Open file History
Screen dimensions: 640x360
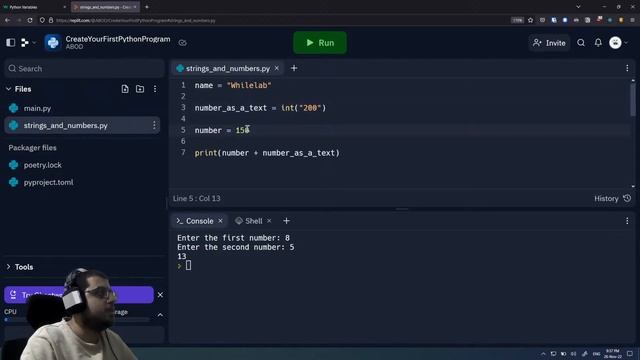tap(612, 198)
